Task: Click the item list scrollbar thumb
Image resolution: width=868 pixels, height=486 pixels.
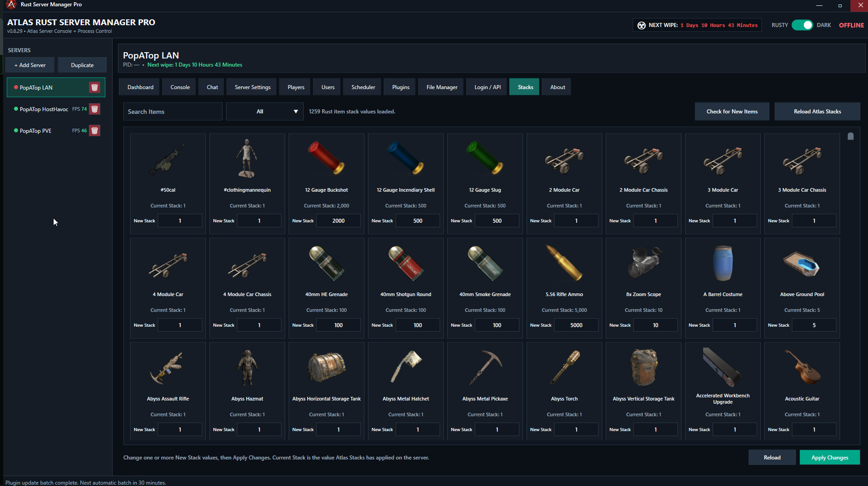Action: [850, 136]
